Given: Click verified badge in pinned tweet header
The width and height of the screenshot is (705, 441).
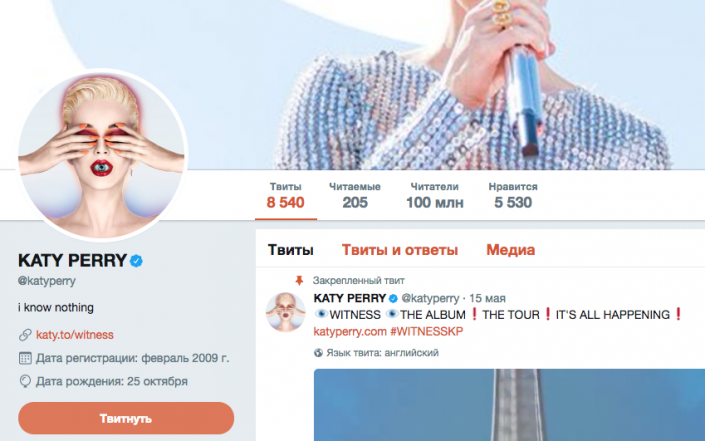Looking at the screenshot, I should click(x=394, y=298).
